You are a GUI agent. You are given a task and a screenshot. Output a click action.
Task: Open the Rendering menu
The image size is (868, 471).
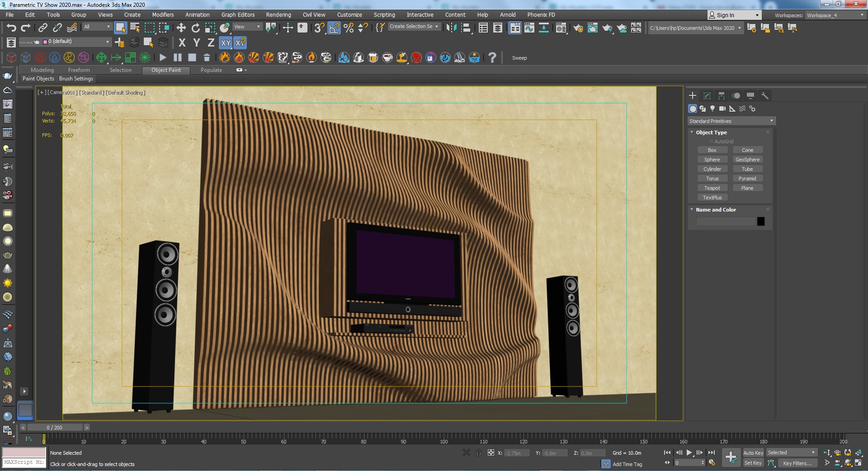point(278,15)
